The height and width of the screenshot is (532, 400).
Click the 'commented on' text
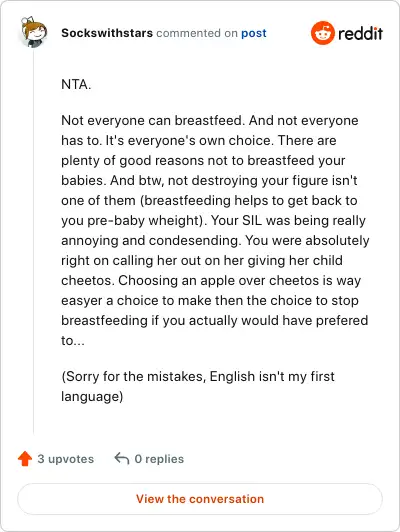tap(197, 33)
